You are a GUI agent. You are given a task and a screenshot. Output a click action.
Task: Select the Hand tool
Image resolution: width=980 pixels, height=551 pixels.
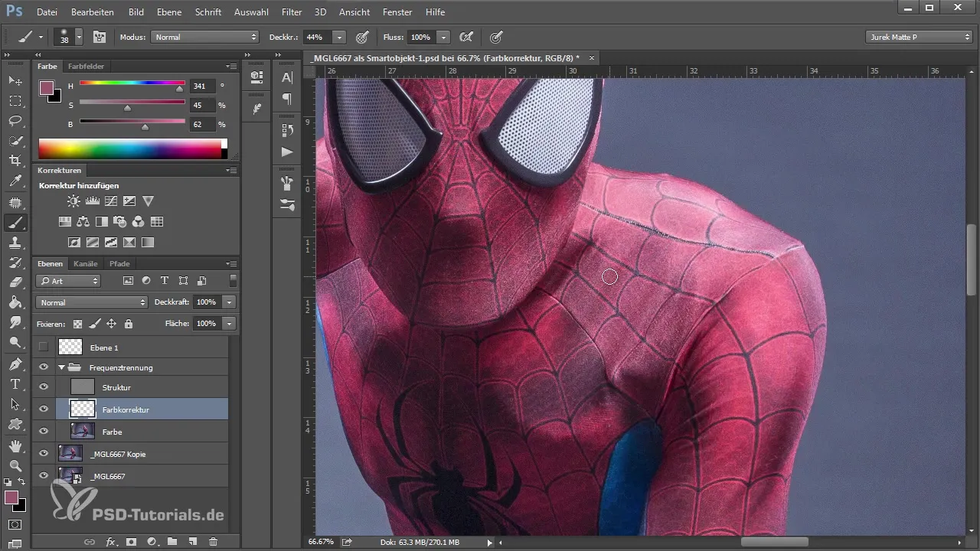coord(15,445)
